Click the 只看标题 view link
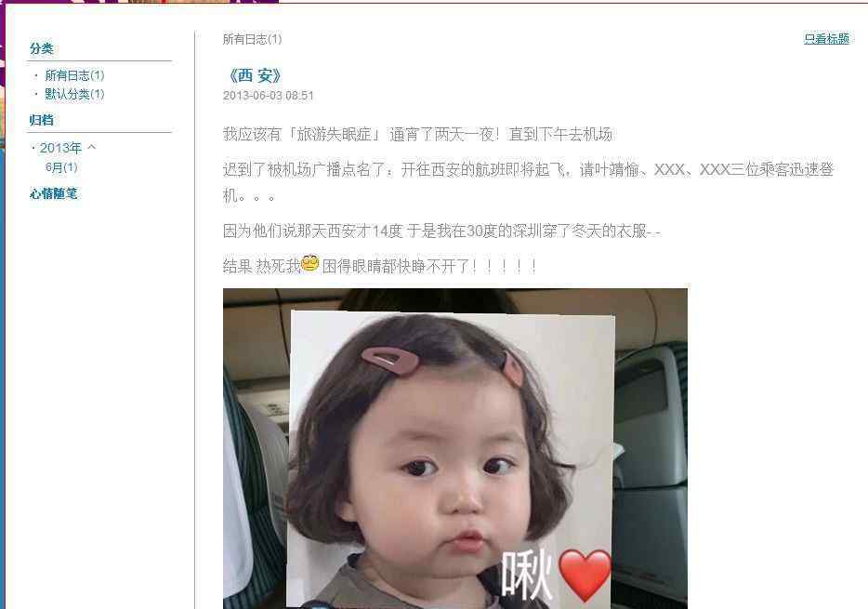The width and height of the screenshot is (868, 609). (x=826, y=39)
